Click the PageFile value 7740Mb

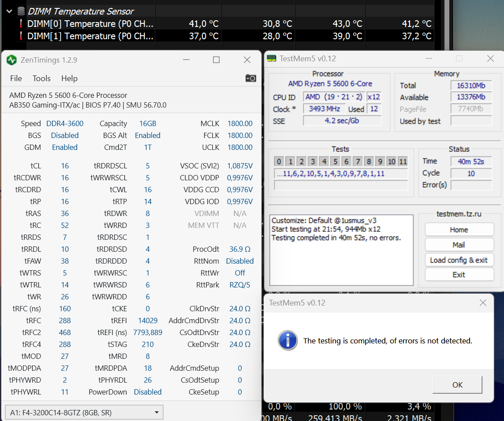(x=471, y=109)
